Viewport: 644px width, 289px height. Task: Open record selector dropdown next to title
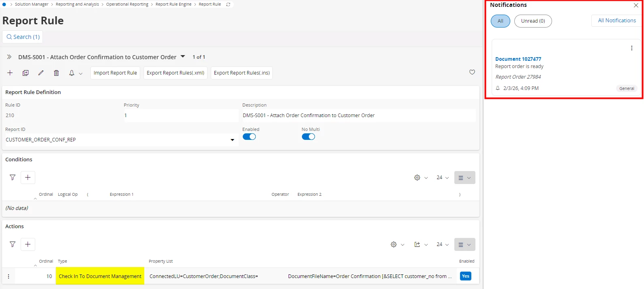(x=183, y=57)
